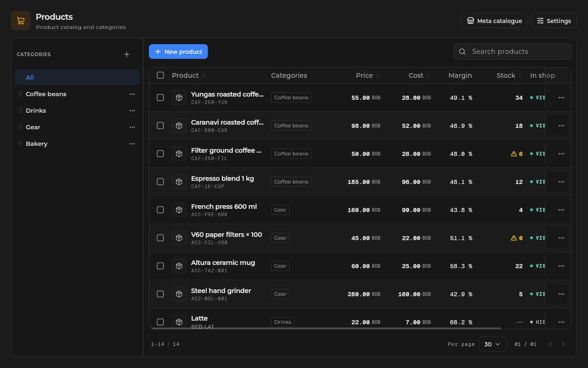Check the Filter ground coffee row
The height and width of the screenshot is (368, 588).
pos(160,154)
